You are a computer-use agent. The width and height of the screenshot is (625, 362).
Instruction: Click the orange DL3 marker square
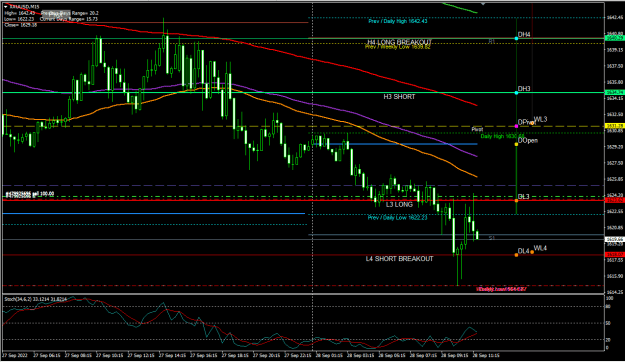pos(517,200)
